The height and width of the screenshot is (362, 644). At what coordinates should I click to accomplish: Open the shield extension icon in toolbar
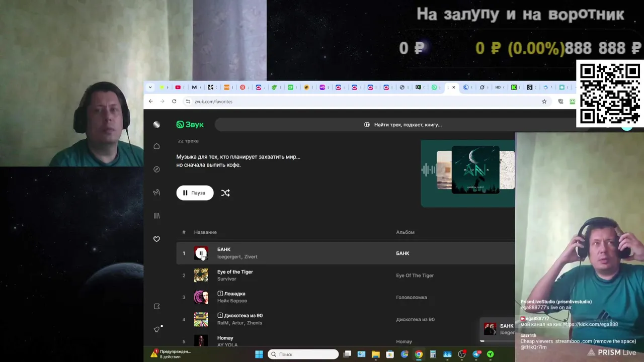click(x=560, y=101)
